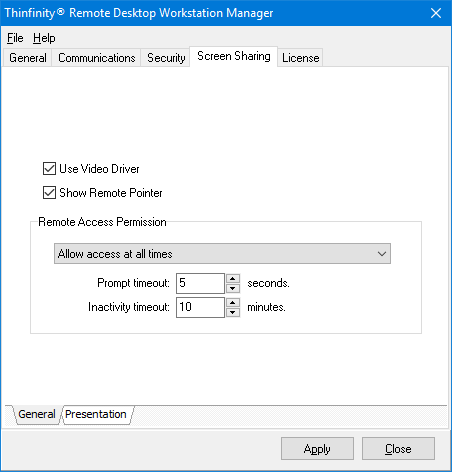Open the Help menu
Image resolution: width=452 pixels, height=472 pixels.
click(44, 38)
